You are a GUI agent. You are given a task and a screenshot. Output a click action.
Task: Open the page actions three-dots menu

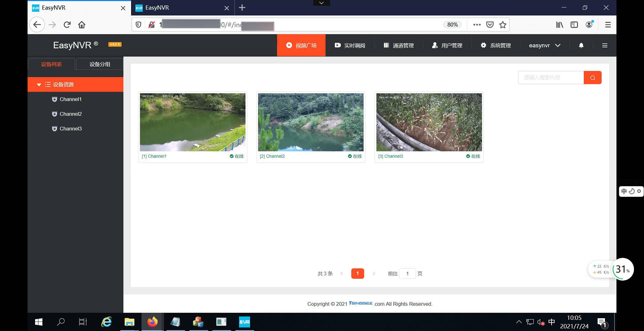click(477, 25)
